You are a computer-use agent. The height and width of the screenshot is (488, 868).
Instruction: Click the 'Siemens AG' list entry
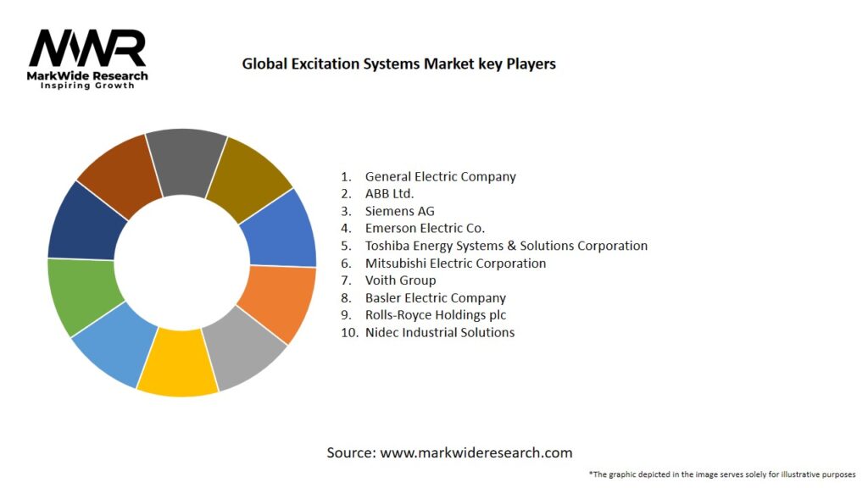point(399,211)
